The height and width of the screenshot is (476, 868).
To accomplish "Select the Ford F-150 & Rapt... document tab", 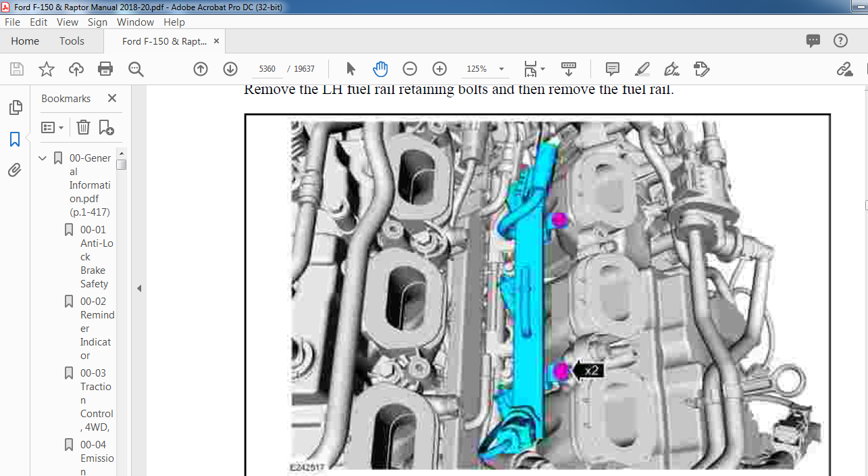I will (164, 41).
